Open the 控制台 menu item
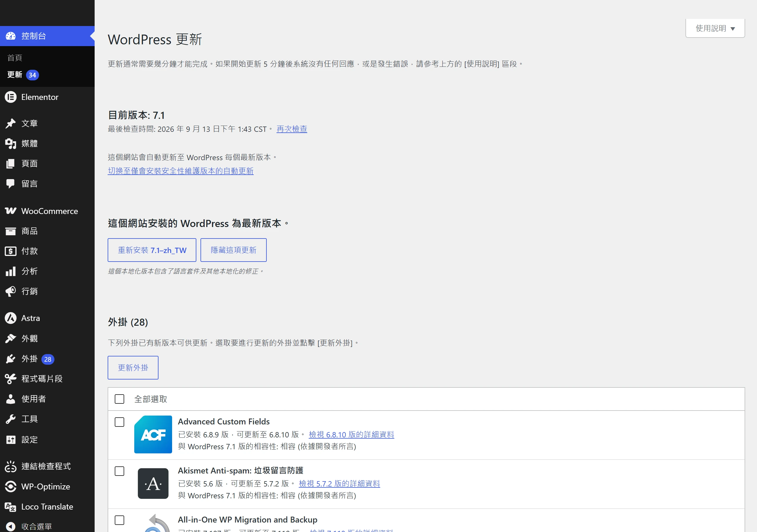757x532 pixels. tap(47, 36)
